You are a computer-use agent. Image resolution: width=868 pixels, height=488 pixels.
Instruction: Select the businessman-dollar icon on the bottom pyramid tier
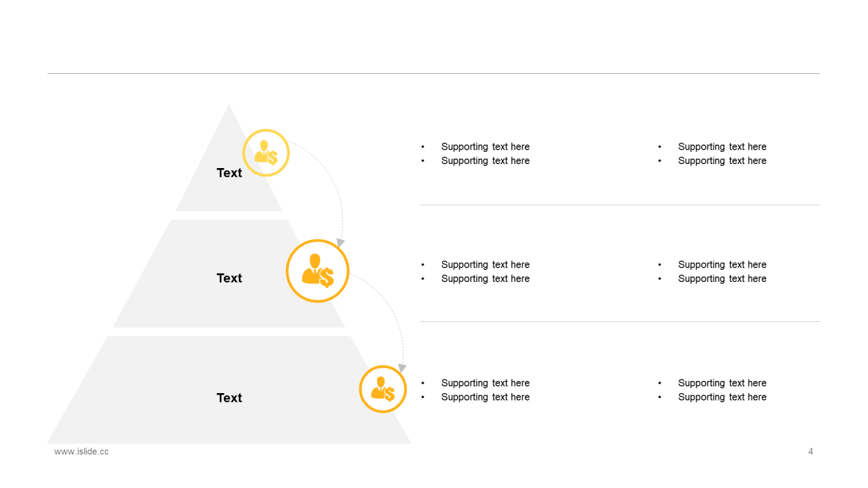click(382, 389)
